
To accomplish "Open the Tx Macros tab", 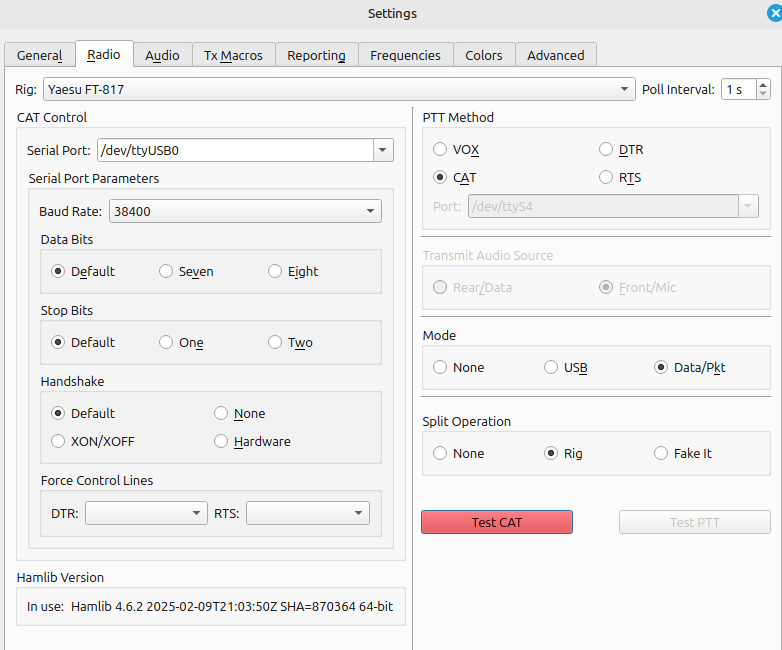I will tap(233, 55).
